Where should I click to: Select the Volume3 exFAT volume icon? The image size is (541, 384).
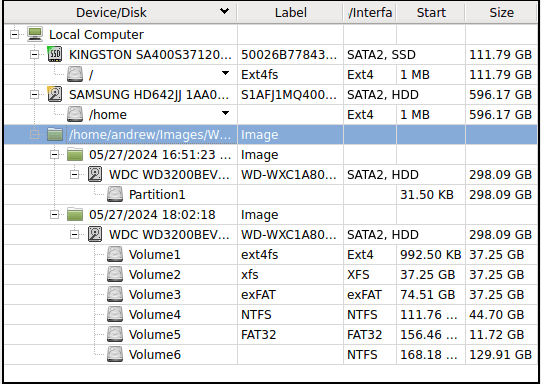pyautogui.click(x=115, y=294)
